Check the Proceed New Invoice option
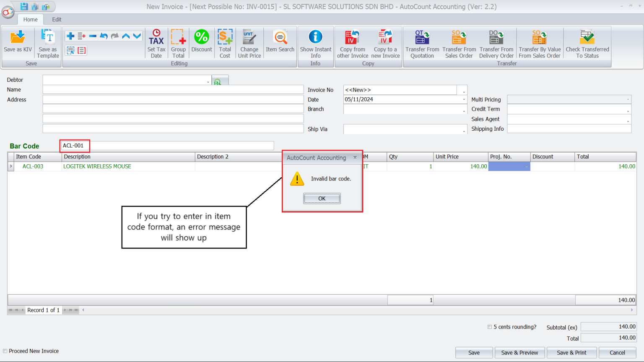 5,351
